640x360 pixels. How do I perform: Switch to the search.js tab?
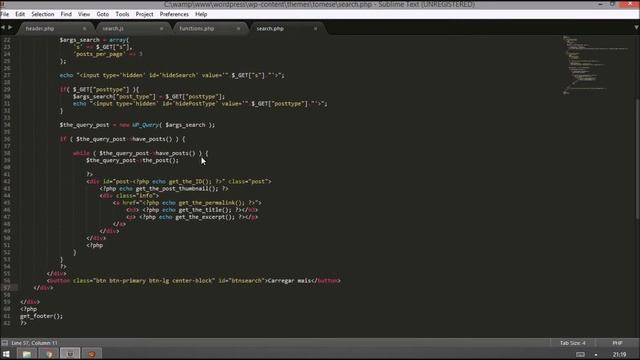pos(113,29)
